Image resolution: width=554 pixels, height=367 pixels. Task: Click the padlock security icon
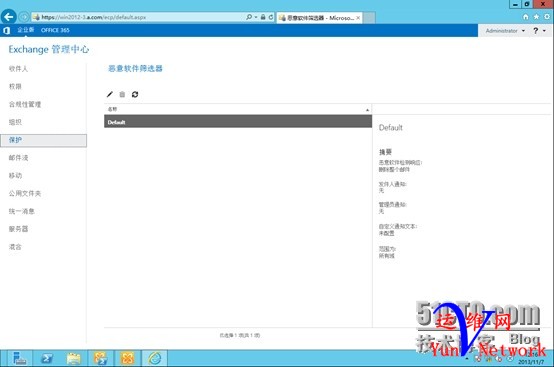point(263,17)
